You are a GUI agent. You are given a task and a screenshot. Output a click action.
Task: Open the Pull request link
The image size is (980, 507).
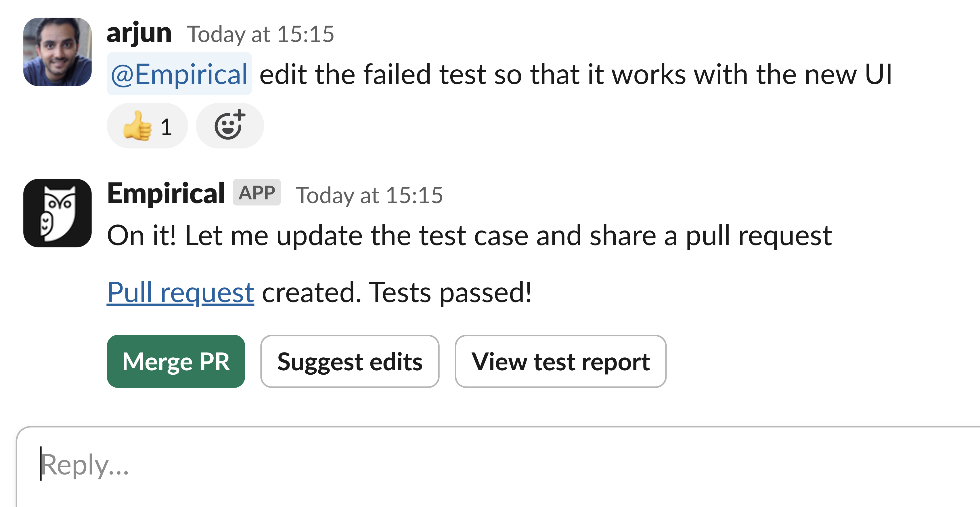click(180, 292)
